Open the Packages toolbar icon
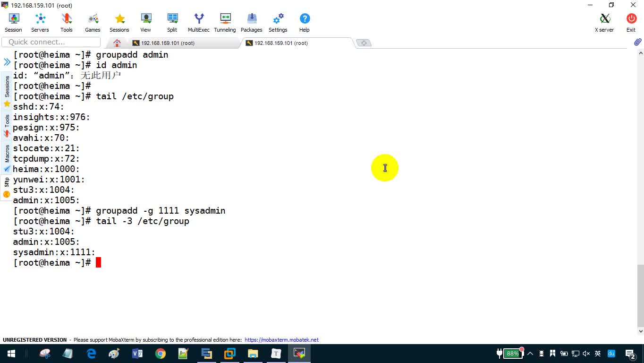 (252, 23)
